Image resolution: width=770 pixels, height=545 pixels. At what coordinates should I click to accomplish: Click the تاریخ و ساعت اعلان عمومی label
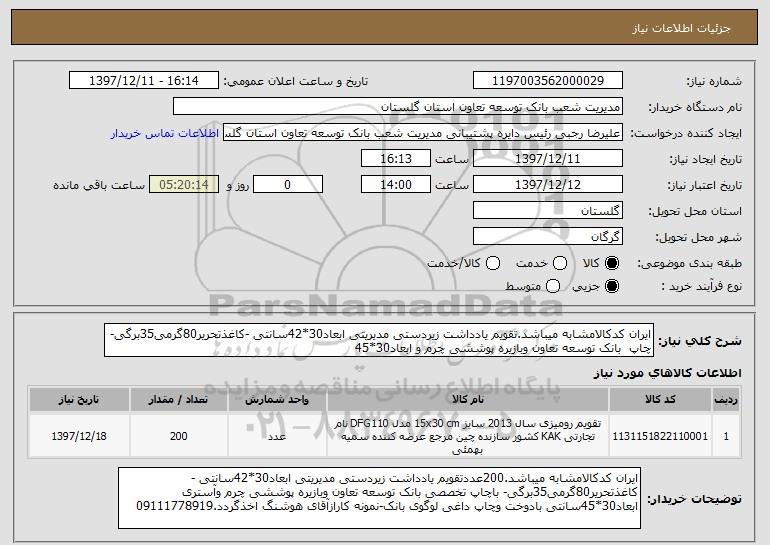click(x=296, y=81)
